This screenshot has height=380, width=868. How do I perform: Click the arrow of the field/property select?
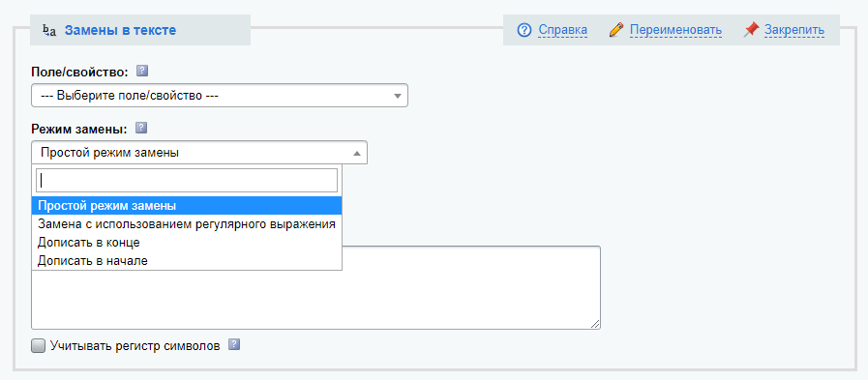tap(397, 96)
